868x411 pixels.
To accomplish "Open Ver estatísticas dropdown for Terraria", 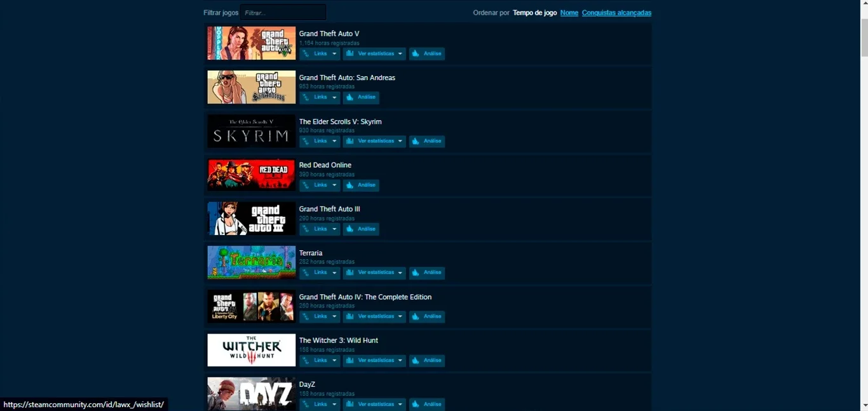I will pyautogui.click(x=374, y=273).
